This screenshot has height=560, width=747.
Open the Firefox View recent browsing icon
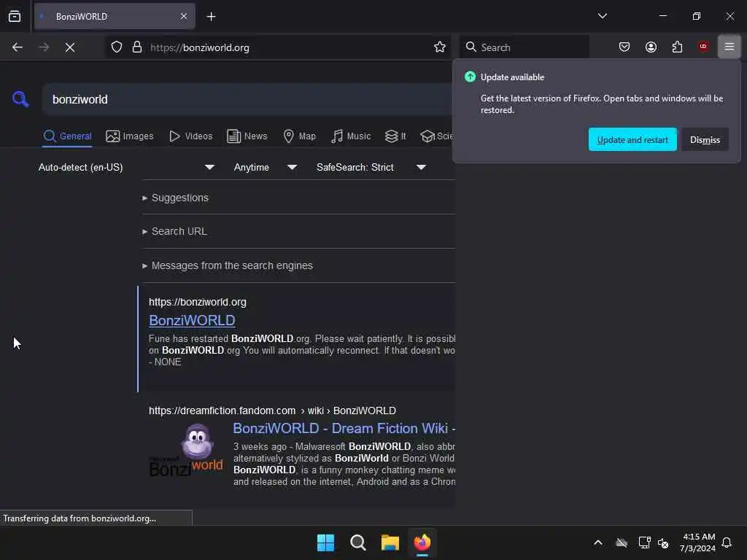pos(15,16)
